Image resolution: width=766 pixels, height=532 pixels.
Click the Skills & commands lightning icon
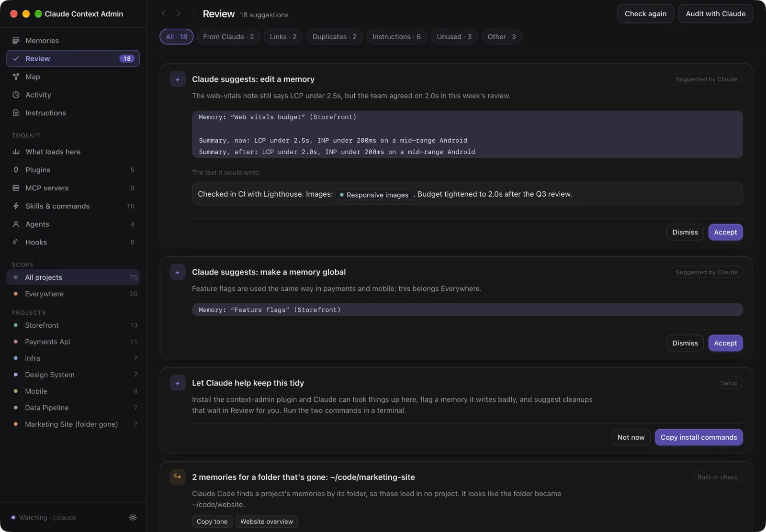click(16, 206)
